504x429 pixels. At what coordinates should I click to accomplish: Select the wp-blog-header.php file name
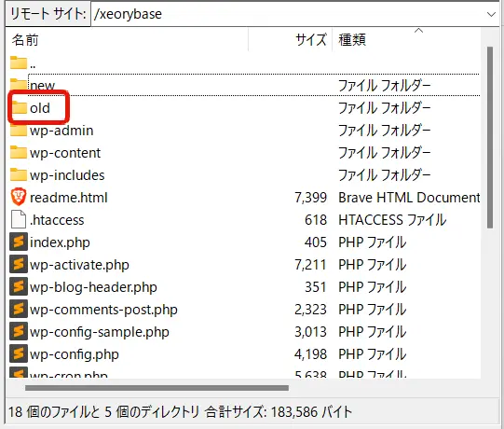tap(93, 287)
